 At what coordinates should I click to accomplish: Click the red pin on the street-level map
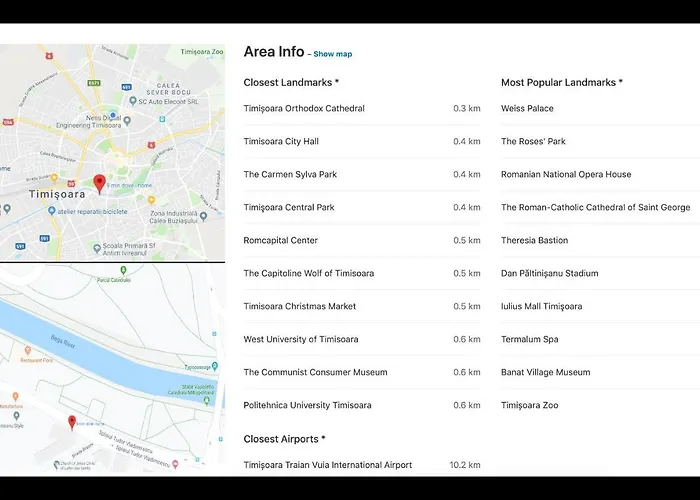pos(72,422)
